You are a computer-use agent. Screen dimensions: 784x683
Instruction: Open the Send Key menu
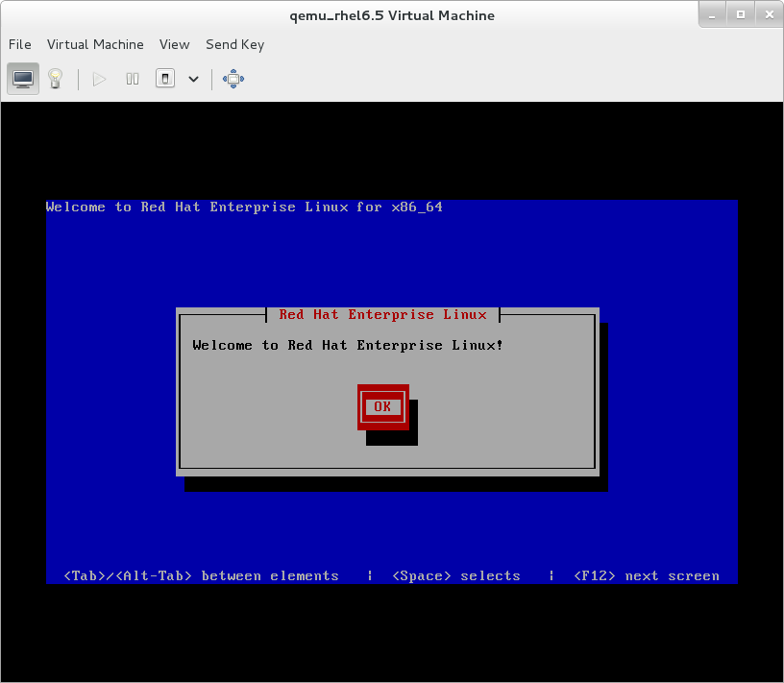pyautogui.click(x=235, y=44)
